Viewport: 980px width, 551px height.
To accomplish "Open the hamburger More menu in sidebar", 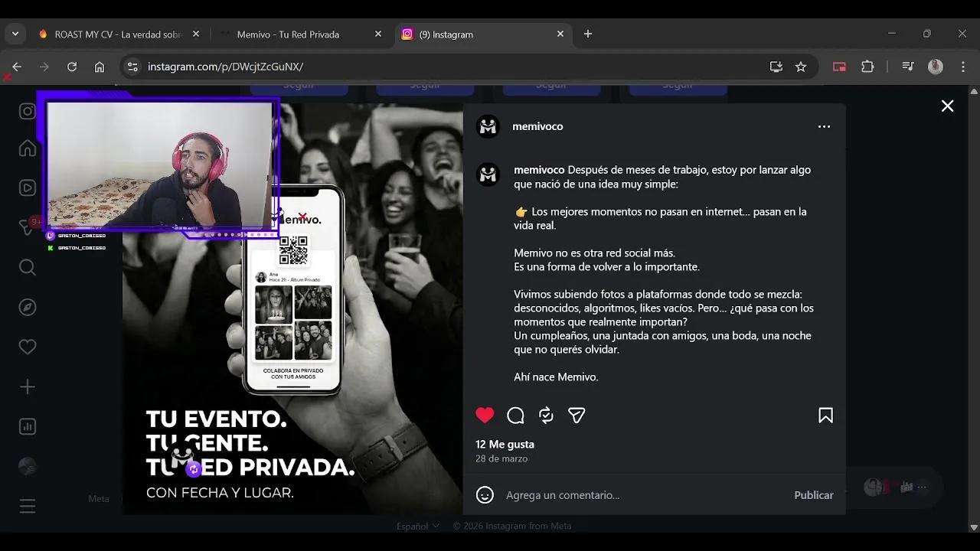I will 28,506.
